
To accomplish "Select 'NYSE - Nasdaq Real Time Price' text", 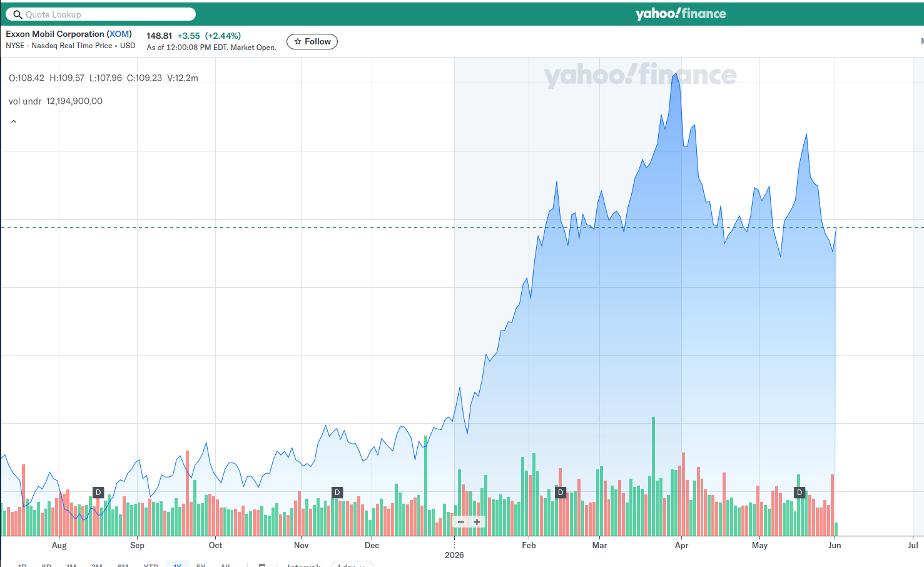I will pyautogui.click(x=59, y=46).
